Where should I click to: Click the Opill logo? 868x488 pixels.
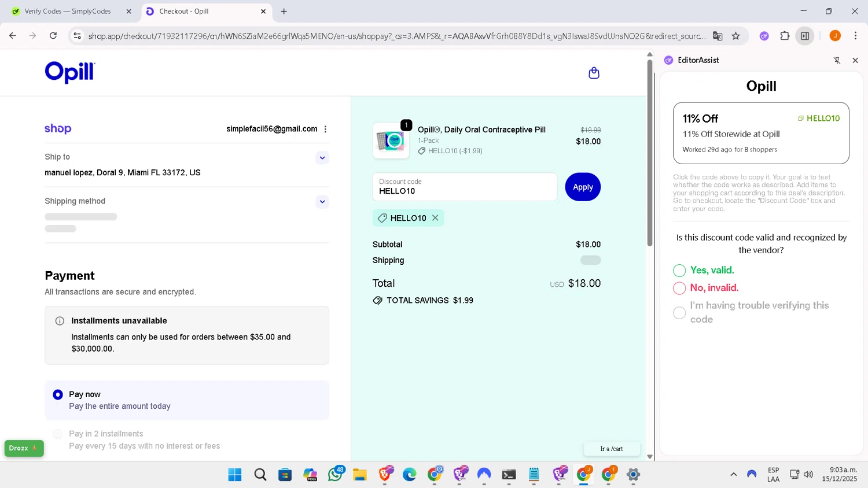(70, 72)
